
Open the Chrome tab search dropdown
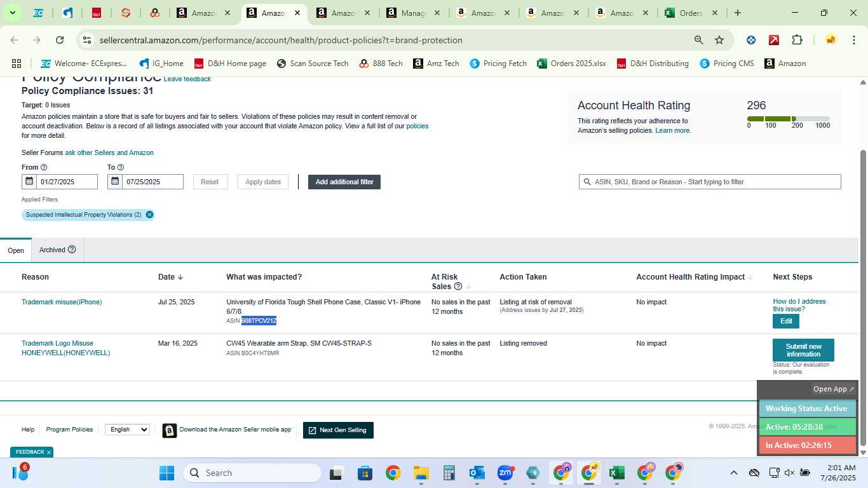pos(12,13)
